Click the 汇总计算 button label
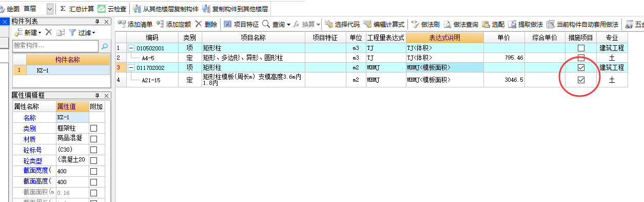This screenshot has height=202, width=644. point(81,9)
